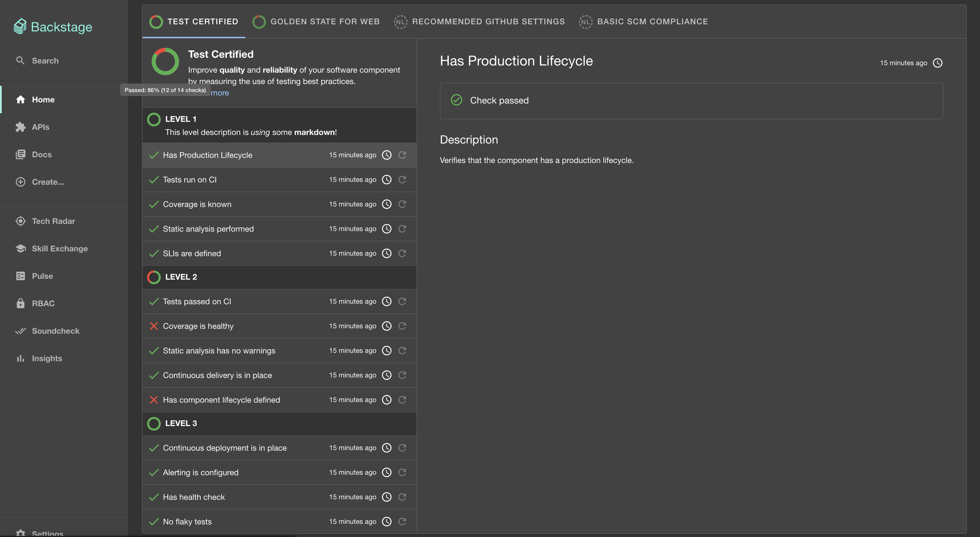Refresh the Tests run on CI check

click(x=402, y=180)
